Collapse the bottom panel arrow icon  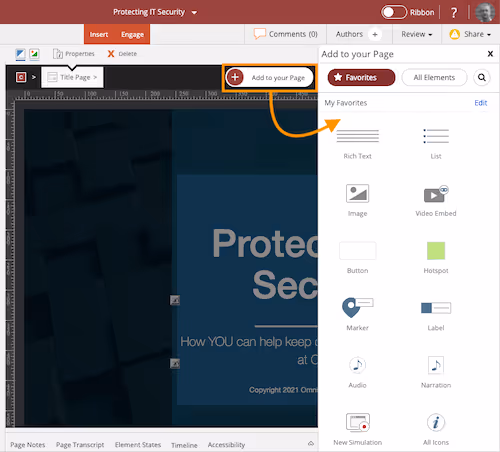click(x=311, y=443)
